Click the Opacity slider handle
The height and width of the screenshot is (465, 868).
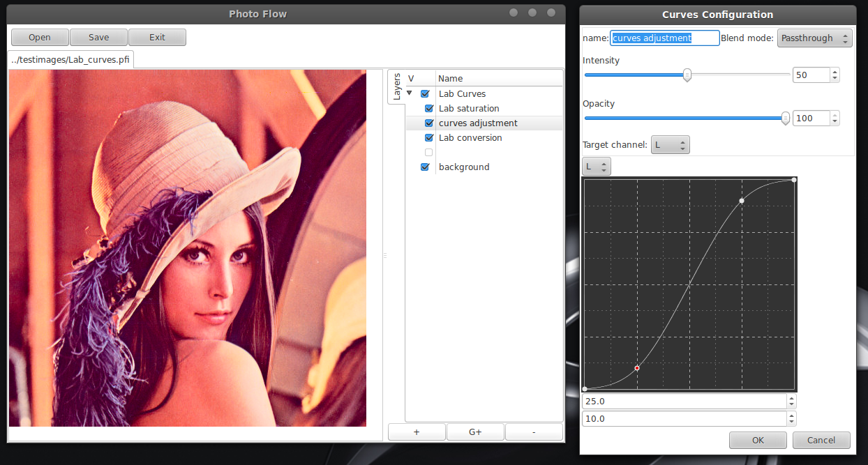pos(786,119)
